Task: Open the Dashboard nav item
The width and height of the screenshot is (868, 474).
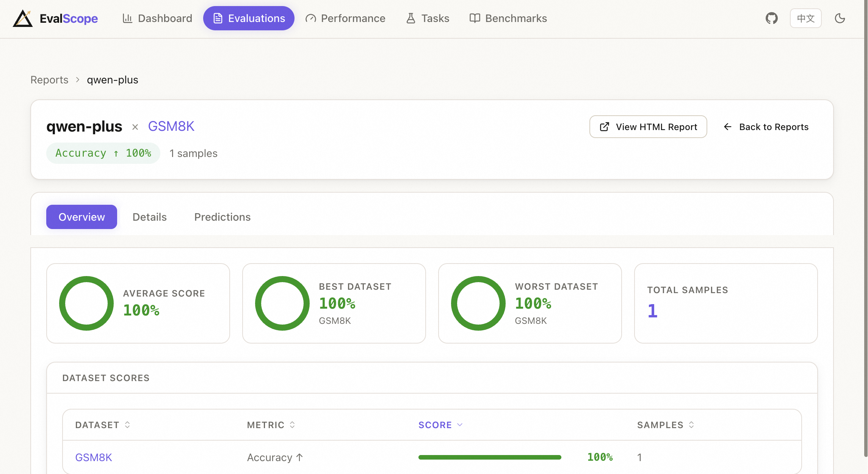Action: (157, 18)
